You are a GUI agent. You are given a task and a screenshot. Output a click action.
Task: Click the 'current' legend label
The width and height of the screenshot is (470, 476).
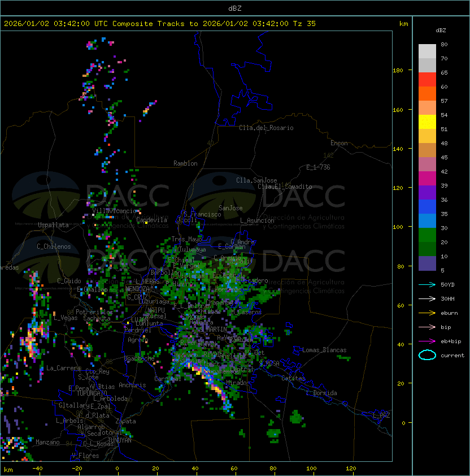(x=452, y=356)
